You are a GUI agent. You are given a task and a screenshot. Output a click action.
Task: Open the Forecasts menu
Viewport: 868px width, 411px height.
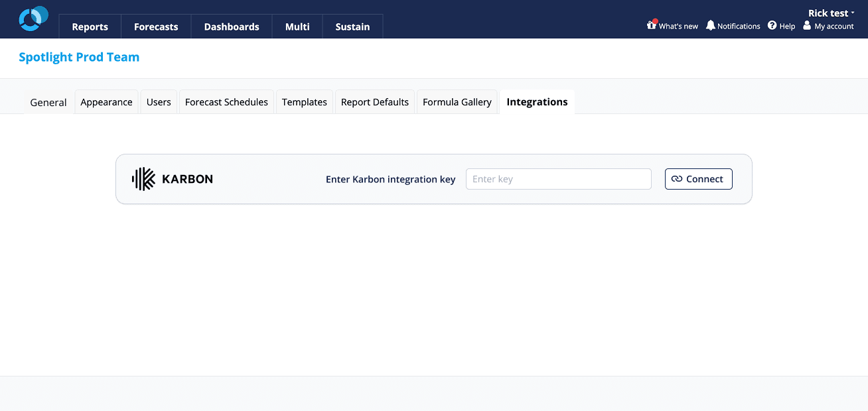[x=156, y=27]
